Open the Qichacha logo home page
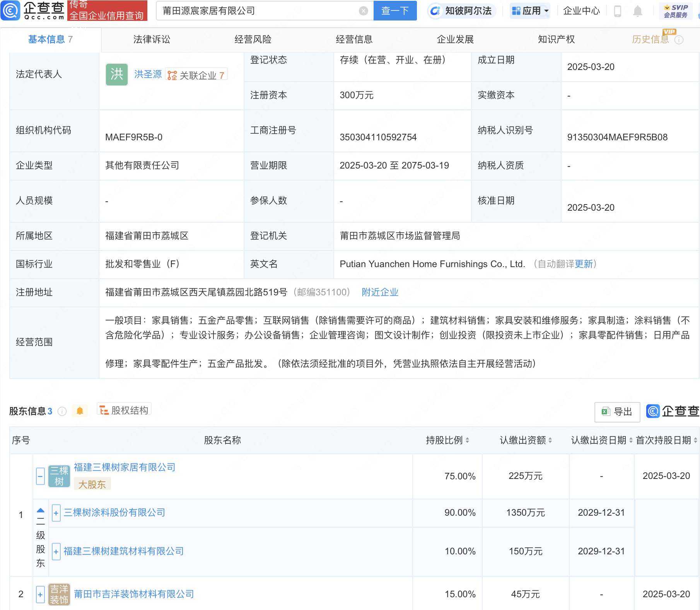700x610 pixels. [x=33, y=10]
